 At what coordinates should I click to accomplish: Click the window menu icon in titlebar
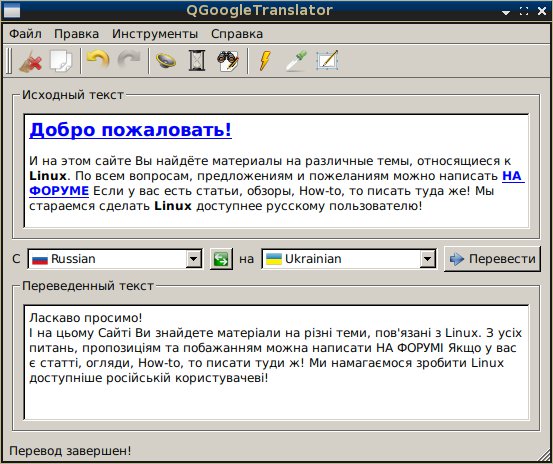pyautogui.click(x=11, y=11)
